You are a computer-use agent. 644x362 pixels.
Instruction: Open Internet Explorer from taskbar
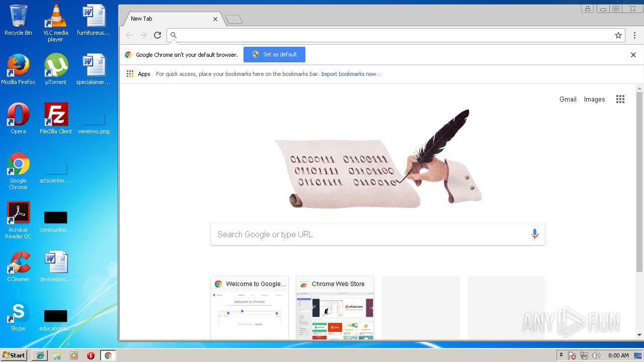point(40,355)
